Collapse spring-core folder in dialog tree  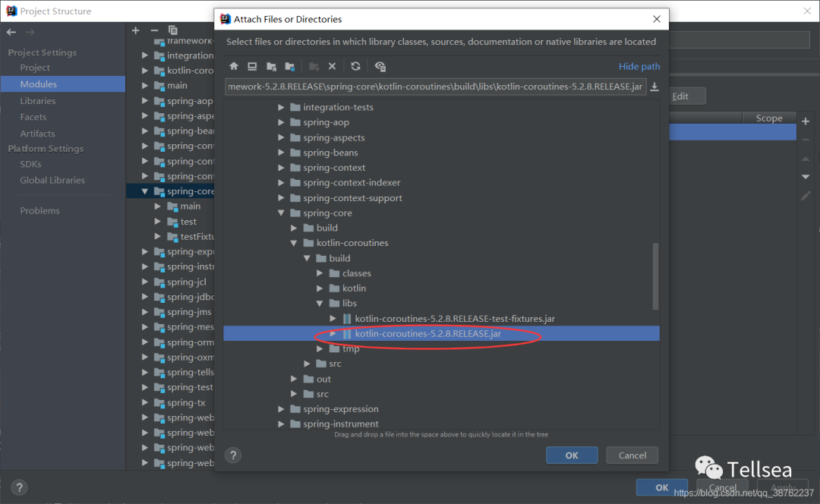pos(282,213)
